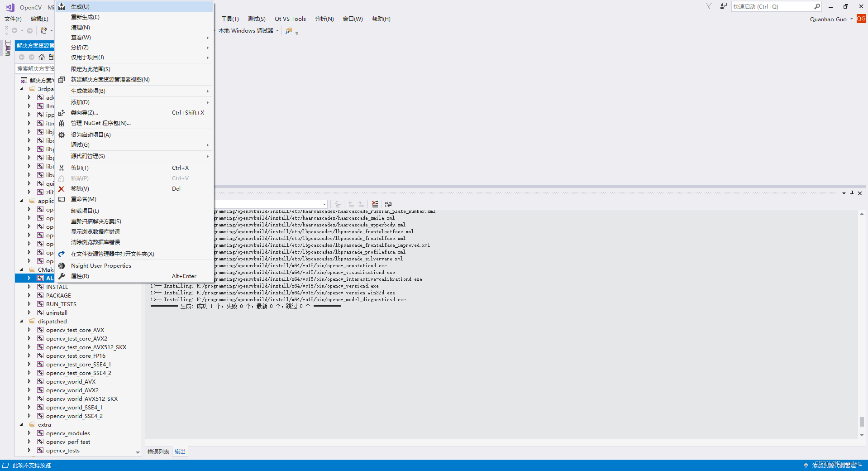Open the 分析(Z) submenu in context menu
Viewport: 868px width, 471px height.
pyautogui.click(x=134, y=48)
